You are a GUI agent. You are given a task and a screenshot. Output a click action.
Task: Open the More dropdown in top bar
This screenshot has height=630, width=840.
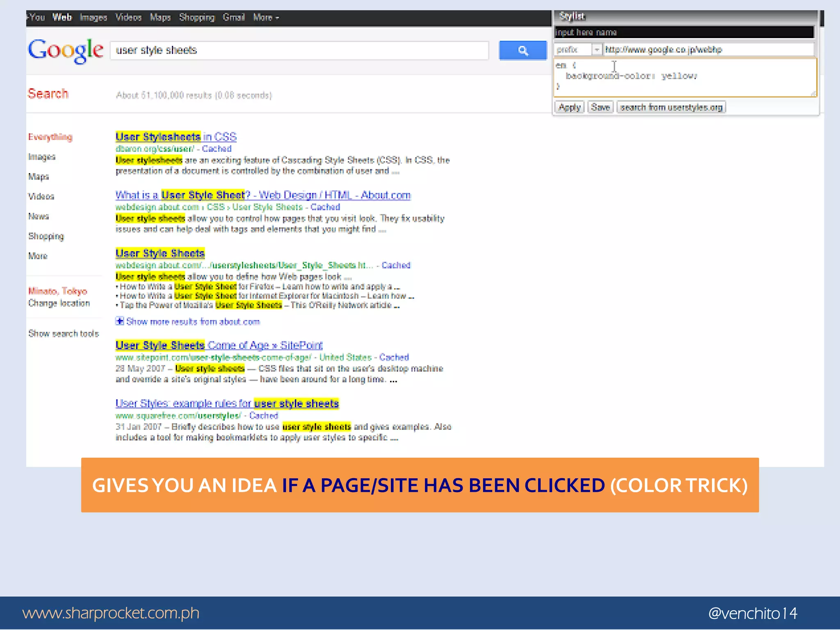tap(266, 18)
